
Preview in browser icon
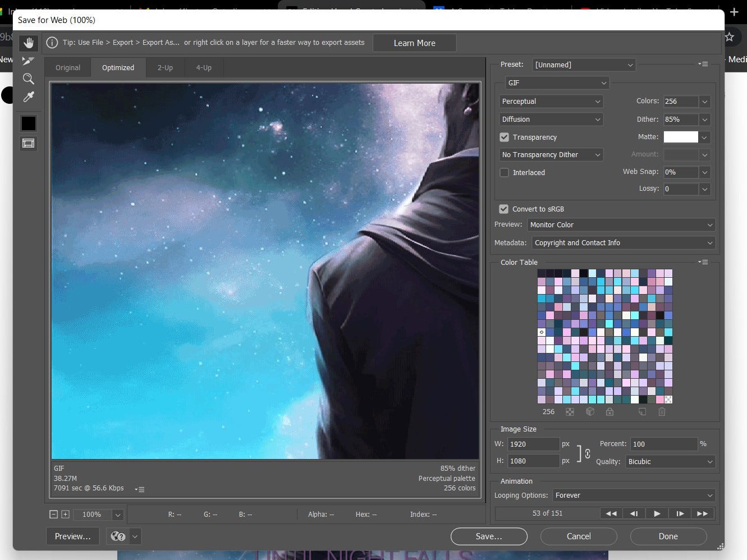pyautogui.click(x=118, y=536)
